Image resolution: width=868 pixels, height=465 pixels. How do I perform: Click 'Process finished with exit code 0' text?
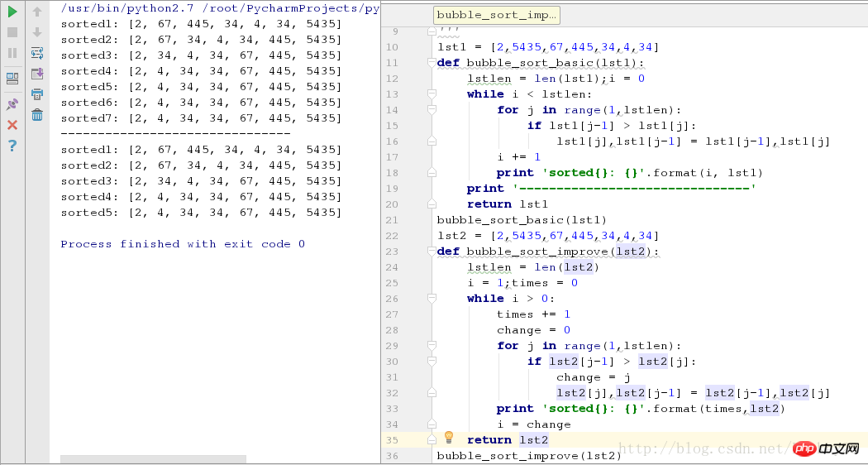183,244
